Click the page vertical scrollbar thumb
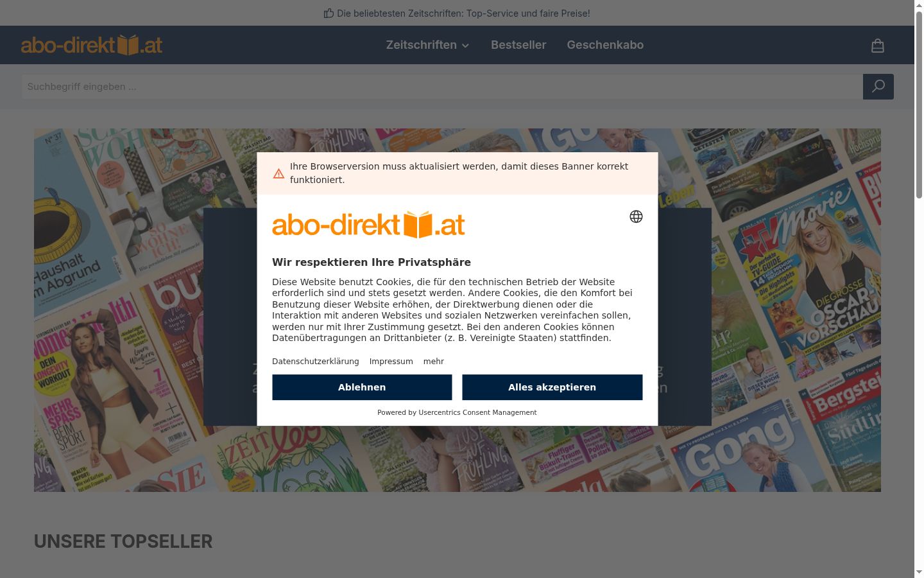Viewport: 924px width, 578px height. (919, 106)
